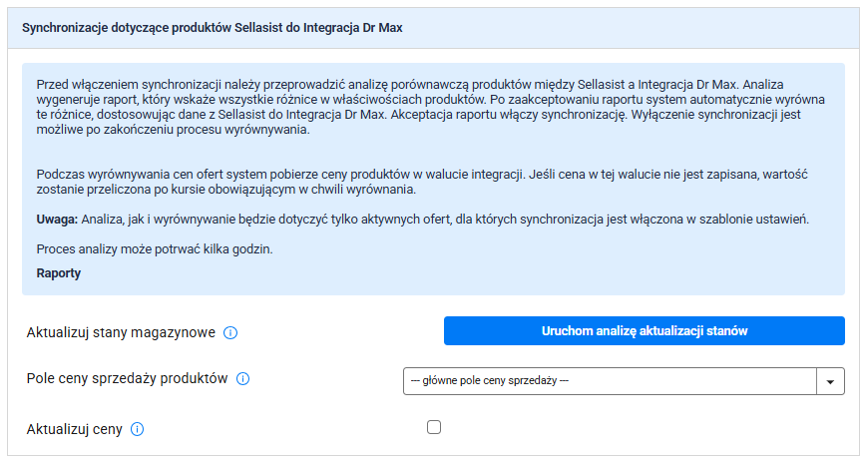Open the główne pole ceny sprzedaży combo box
The width and height of the screenshot is (868, 465).
609,381
